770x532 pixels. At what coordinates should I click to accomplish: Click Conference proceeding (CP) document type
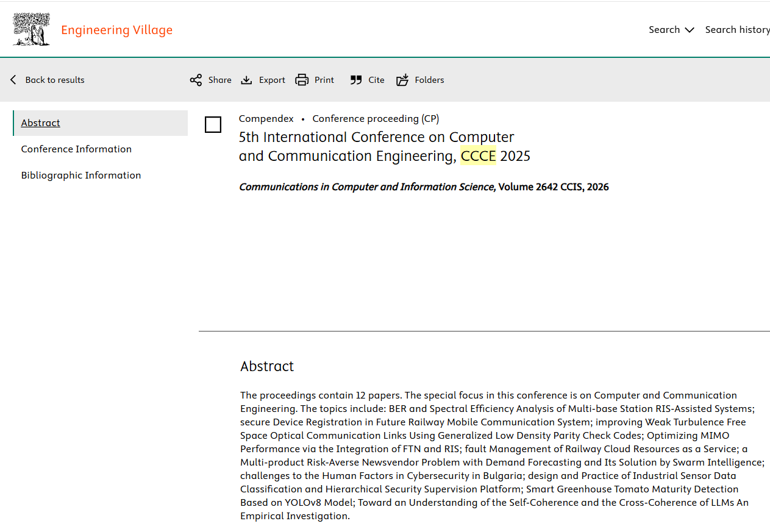pyautogui.click(x=376, y=118)
